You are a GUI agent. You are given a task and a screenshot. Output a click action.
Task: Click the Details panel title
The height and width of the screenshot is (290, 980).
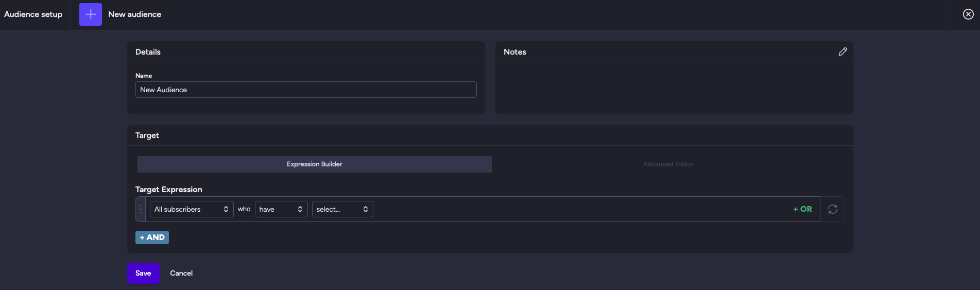(x=148, y=52)
